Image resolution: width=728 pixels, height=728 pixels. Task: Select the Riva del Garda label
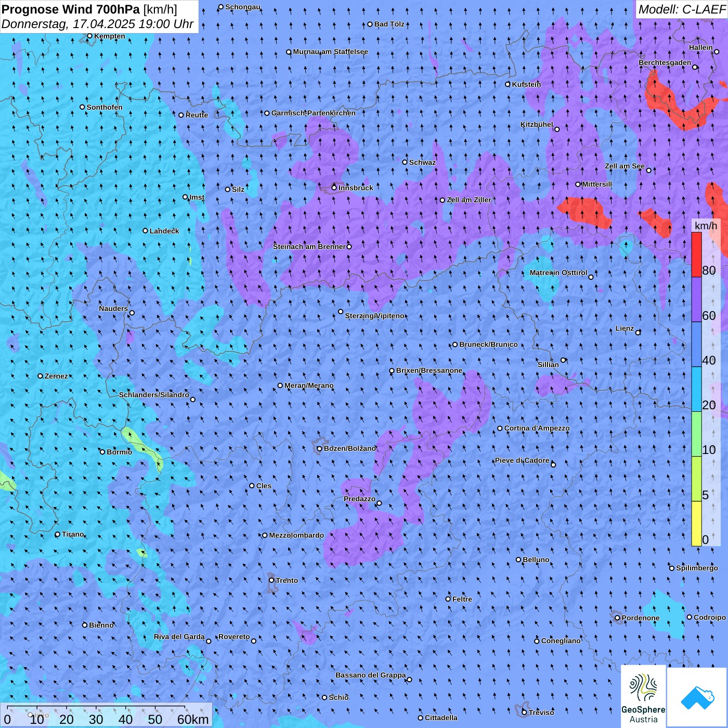(x=179, y=637)
